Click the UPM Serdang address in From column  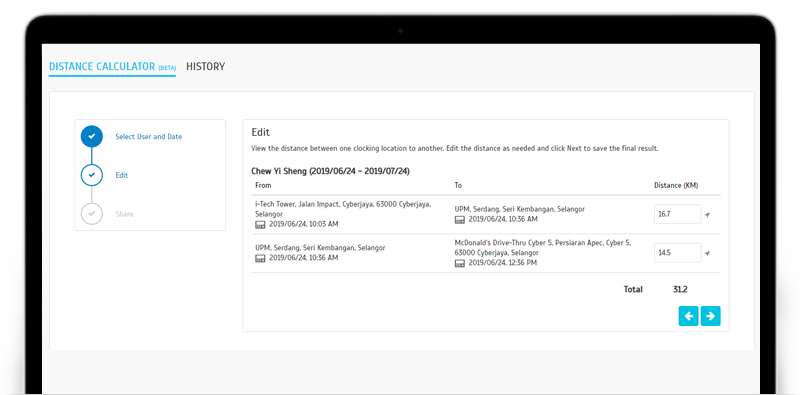coord(320,248)
